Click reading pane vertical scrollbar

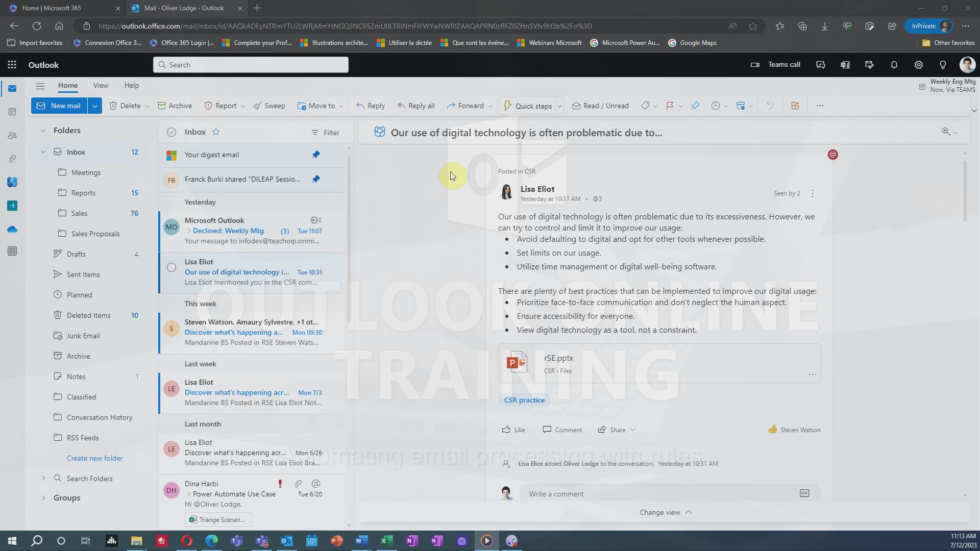click(x=965, y=192)
